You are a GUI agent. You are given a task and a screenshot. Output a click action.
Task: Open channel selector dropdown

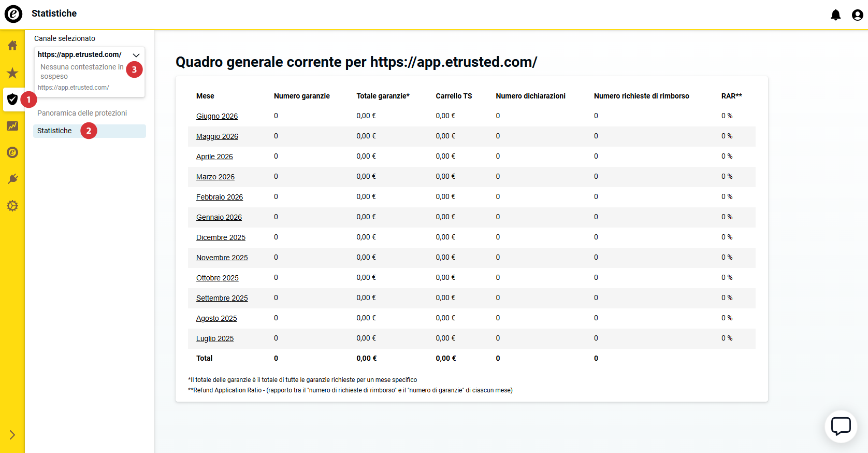coord(90,72)
